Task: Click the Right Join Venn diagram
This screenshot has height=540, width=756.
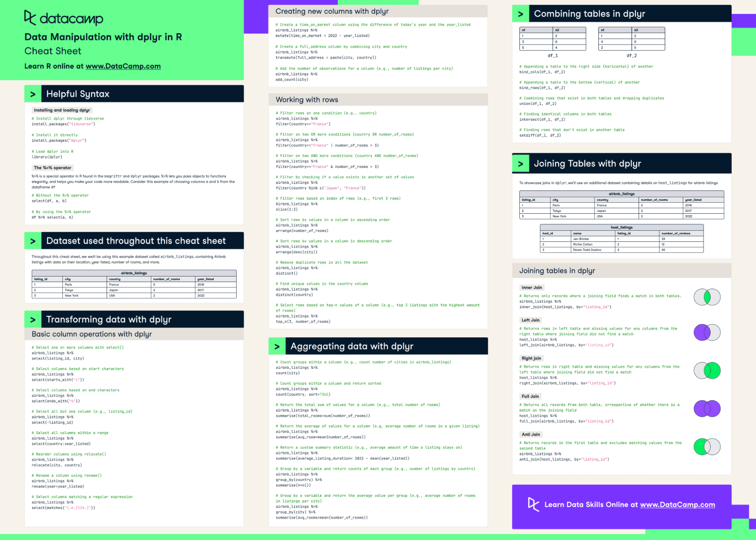Action: pos(707,371)
